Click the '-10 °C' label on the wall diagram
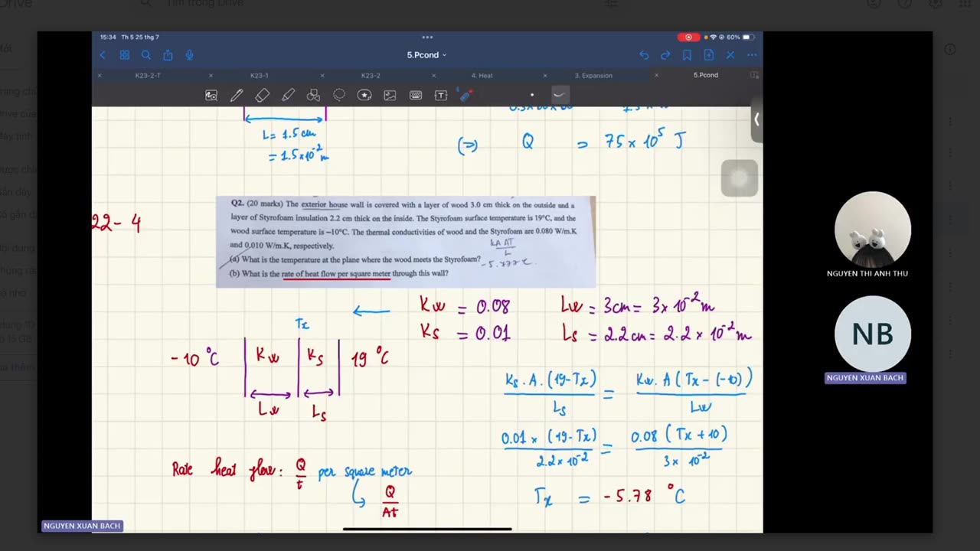The image size is (980, 551). pos(194,357)
